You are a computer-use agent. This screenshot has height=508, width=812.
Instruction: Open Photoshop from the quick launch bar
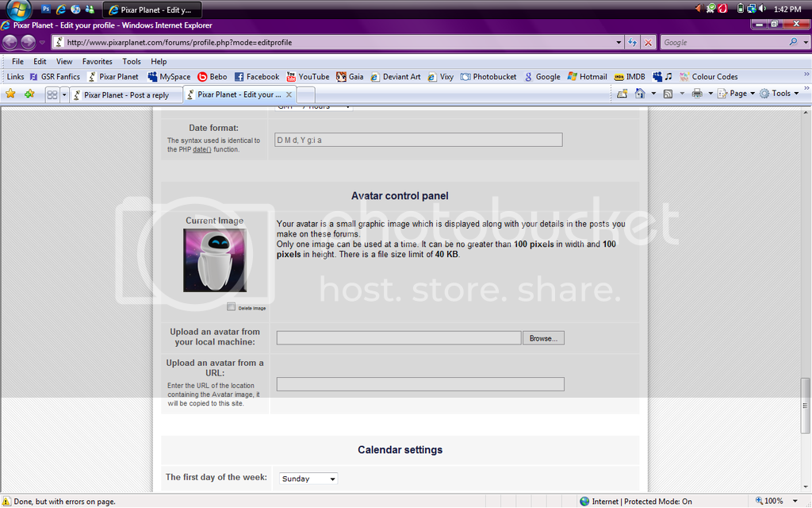pyautogui.click(x=45, y=10)
